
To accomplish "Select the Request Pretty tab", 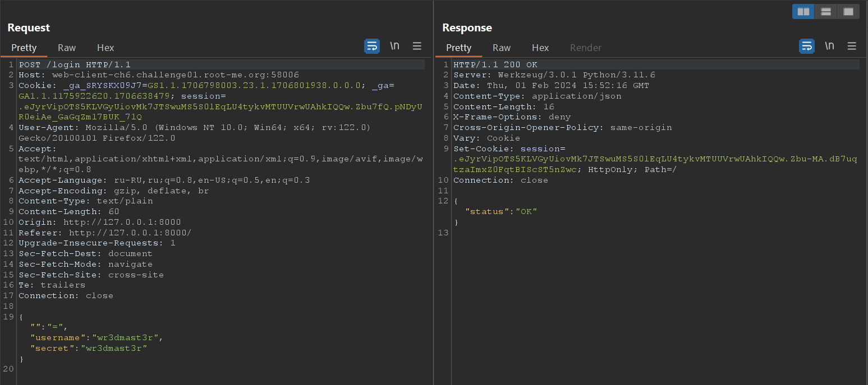I will [x=24, y=48].
